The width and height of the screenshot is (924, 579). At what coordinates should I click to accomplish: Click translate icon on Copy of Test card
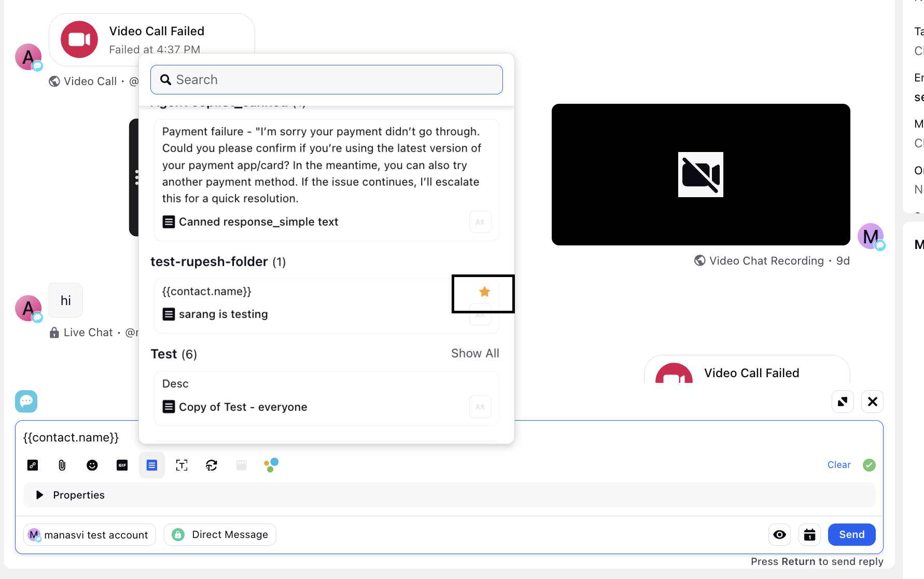(x=480, y=407)
